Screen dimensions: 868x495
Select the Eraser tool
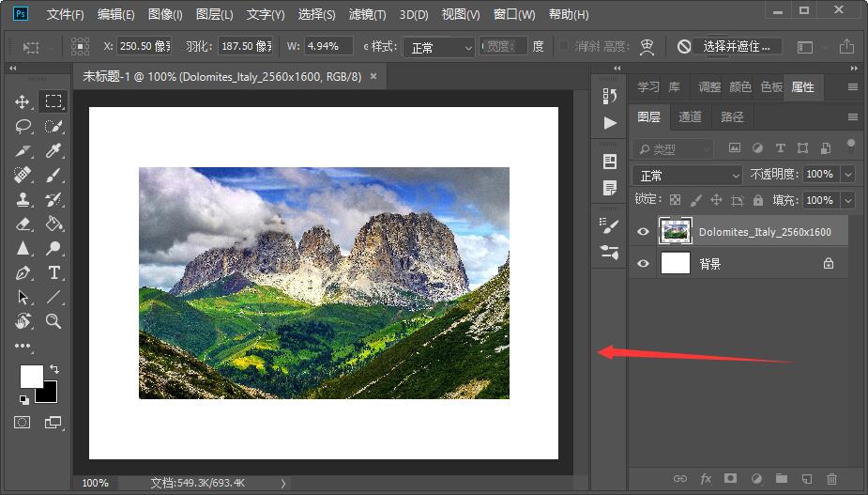(x=23, y=224)
